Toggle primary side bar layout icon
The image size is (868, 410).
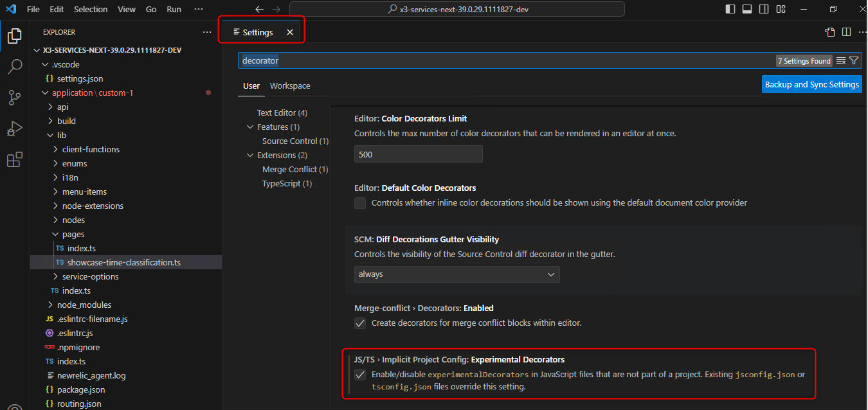730,9
